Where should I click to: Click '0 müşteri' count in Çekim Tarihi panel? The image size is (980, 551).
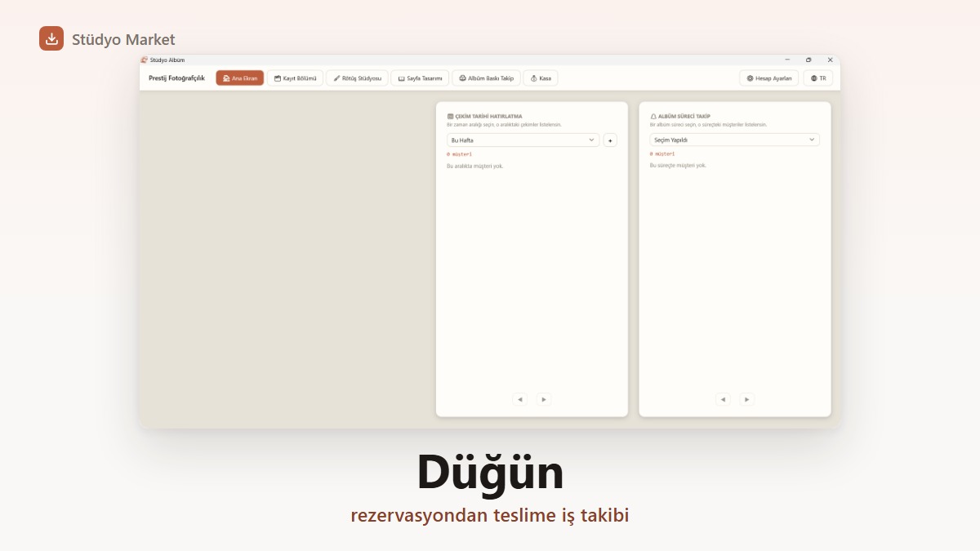point(459,154)
